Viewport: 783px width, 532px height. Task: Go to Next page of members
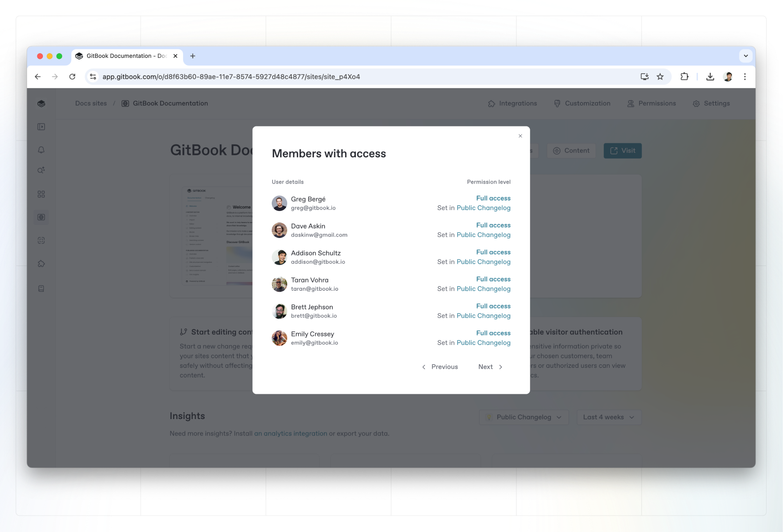[490, 367]
